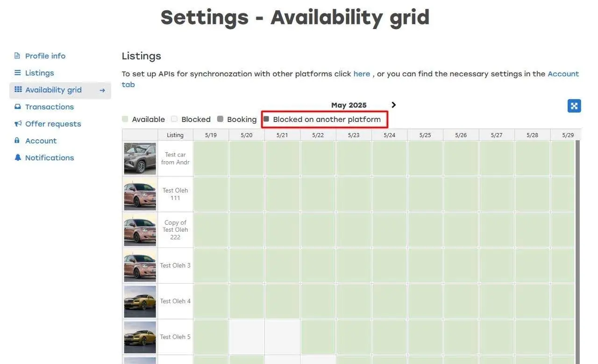
Task: Click the Test Oleh 4 car thumbnail
Action: click(139, 301)
